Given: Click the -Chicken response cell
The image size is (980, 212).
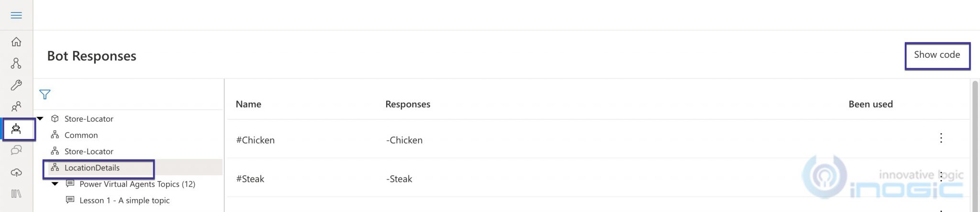Looking at the screenshot, I should pos(404,140).
